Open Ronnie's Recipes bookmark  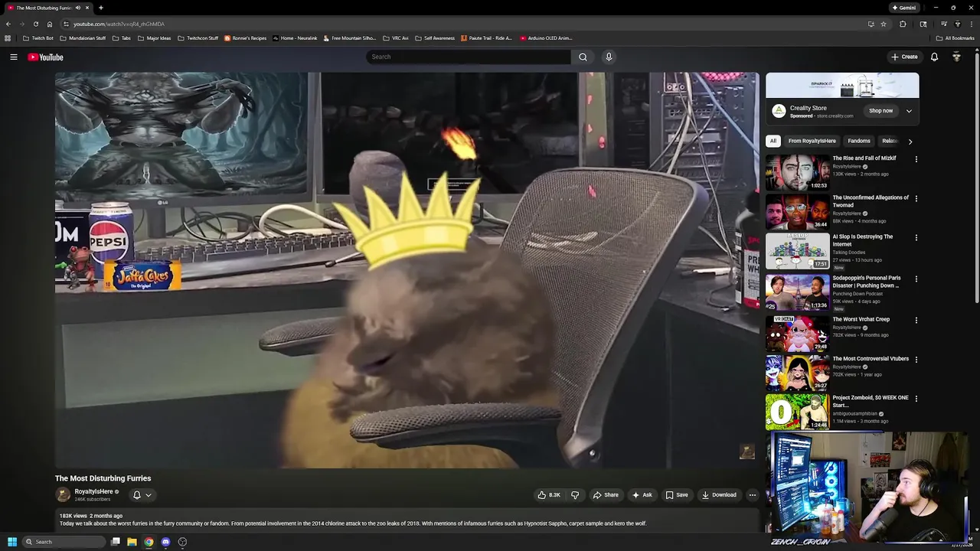point(245,38)
